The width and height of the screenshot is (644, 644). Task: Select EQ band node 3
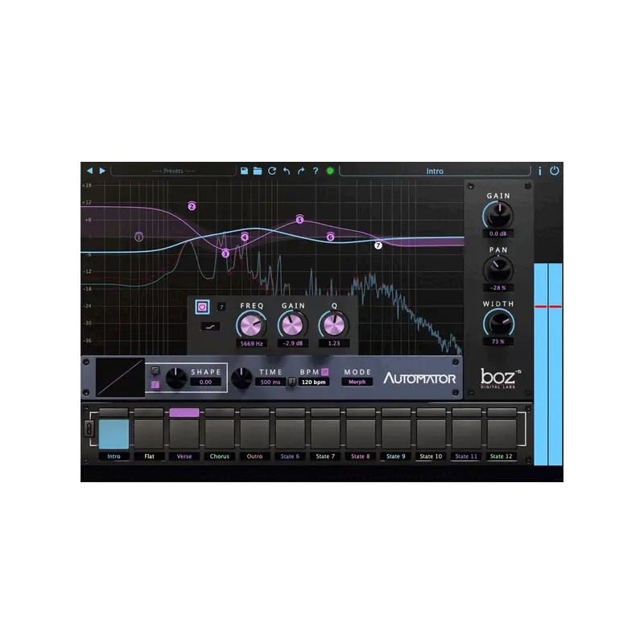225,254
